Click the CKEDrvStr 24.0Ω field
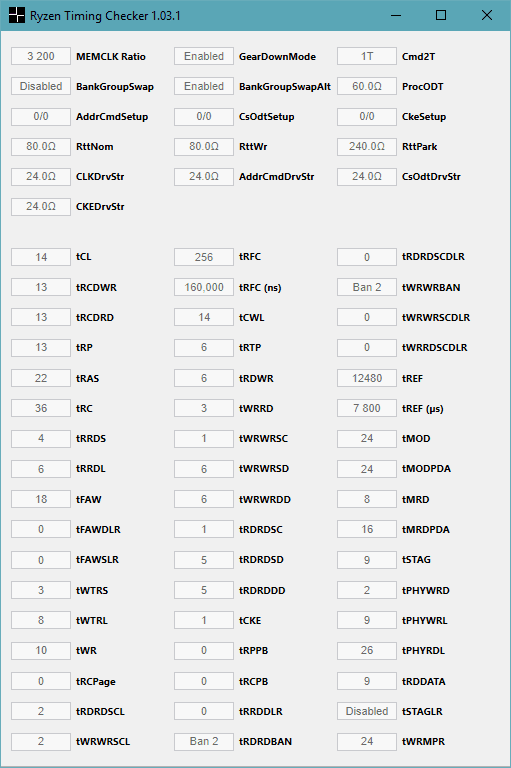This screenshot has height=768, width=511. [x=41, y=206]
